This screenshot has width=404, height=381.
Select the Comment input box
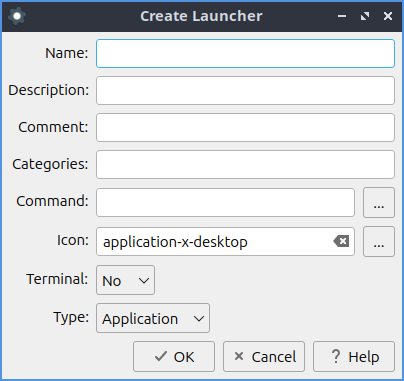(245, 127)
